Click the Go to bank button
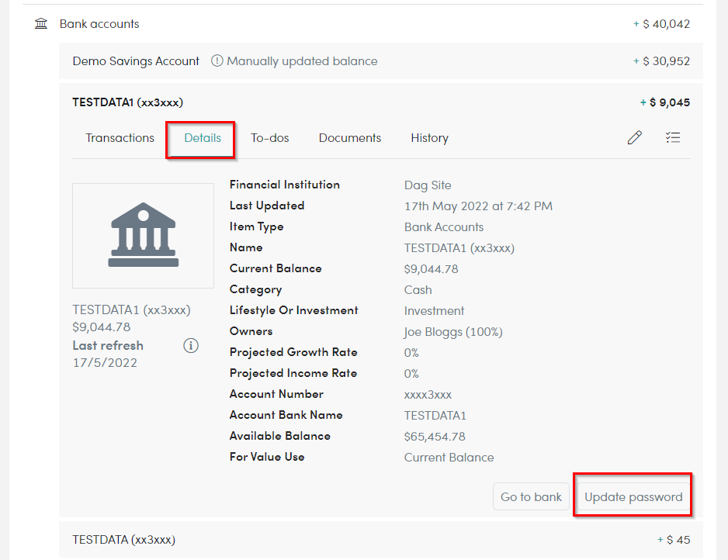728x560 pixels. pos(531,497)
